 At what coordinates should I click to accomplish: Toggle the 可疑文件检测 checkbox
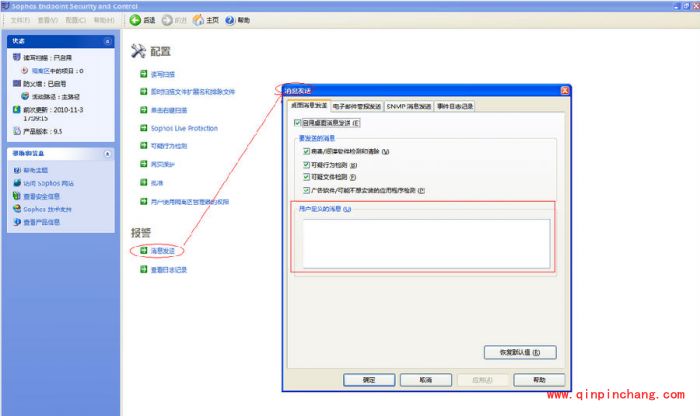tap(306, 177)
